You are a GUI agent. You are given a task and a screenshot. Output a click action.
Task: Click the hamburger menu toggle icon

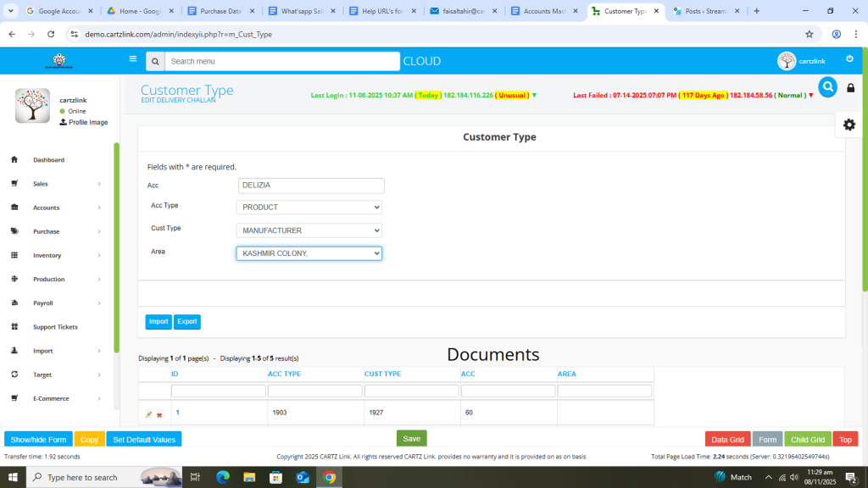(132, 59)
